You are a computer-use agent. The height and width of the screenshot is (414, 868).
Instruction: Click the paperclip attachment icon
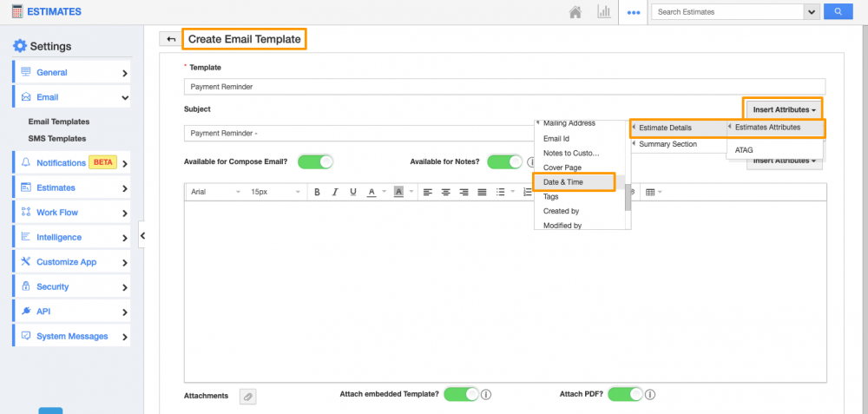pyautogui.click(x=247, y=396)
